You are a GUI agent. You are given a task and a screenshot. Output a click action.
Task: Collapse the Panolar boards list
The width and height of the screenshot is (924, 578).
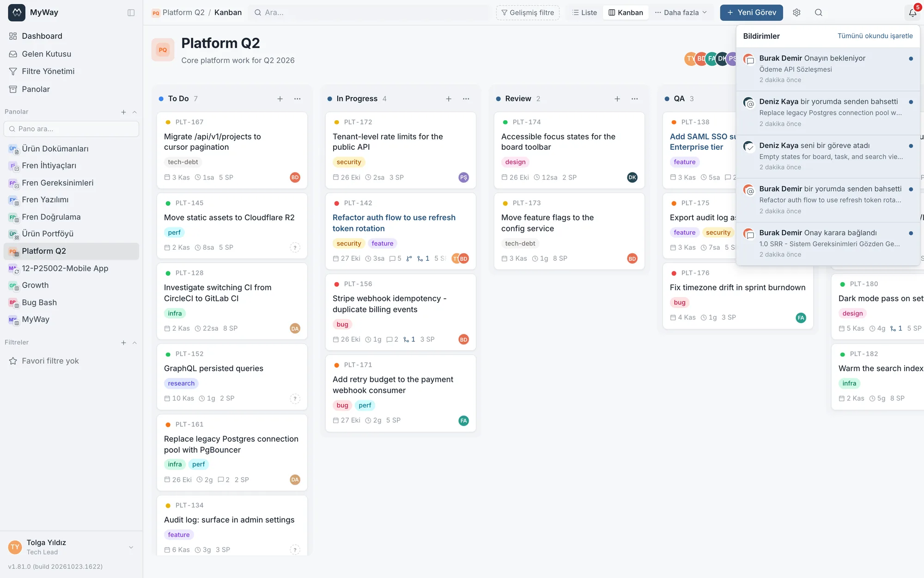tap(134, 112)
